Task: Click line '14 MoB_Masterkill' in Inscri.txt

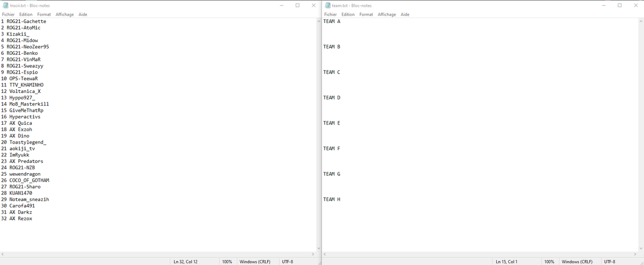Action: click(x=25, y=104)
